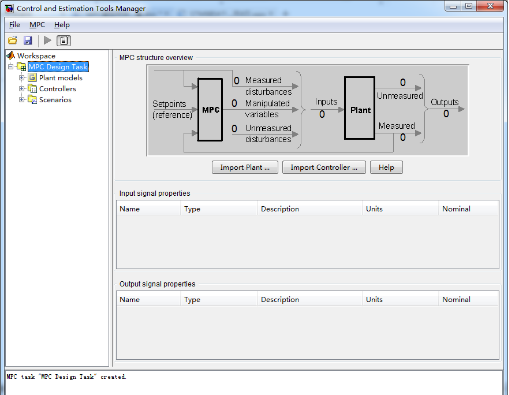This screenshot has height=395, width=509.
Task: Click the Type header in the input signal table
Action: [x=219, y=209]
